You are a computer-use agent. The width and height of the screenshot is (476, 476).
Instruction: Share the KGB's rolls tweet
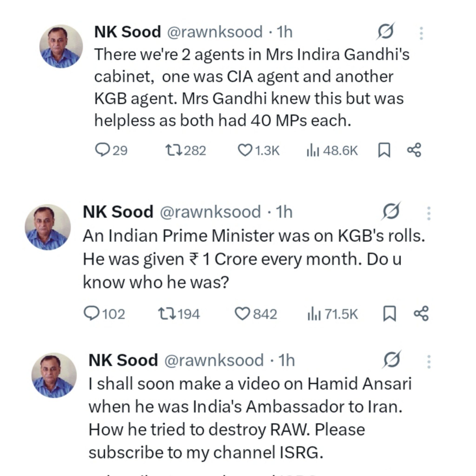pyautogui.click(x=421, y=313)
